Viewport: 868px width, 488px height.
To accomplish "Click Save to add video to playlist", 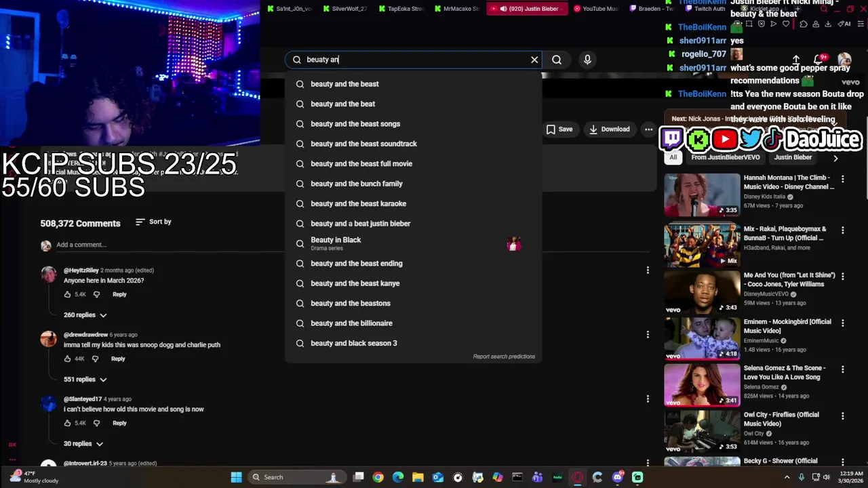I will tap(559, 129).
